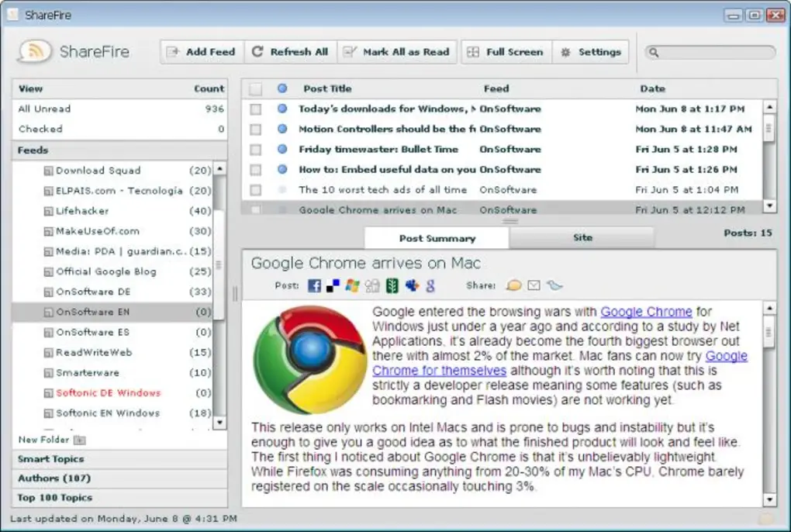
Task: Share the post on Twitter bird icon
Action: 554,285
